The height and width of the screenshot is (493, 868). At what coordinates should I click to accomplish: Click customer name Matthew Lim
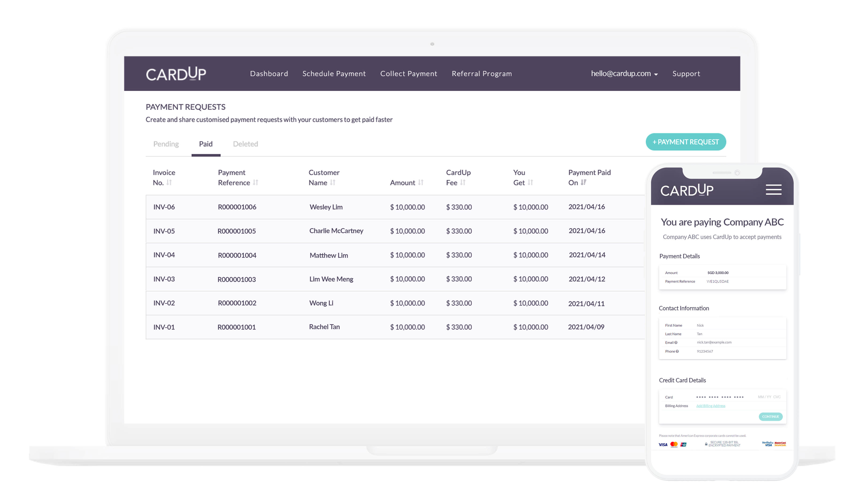pos(328,255)
